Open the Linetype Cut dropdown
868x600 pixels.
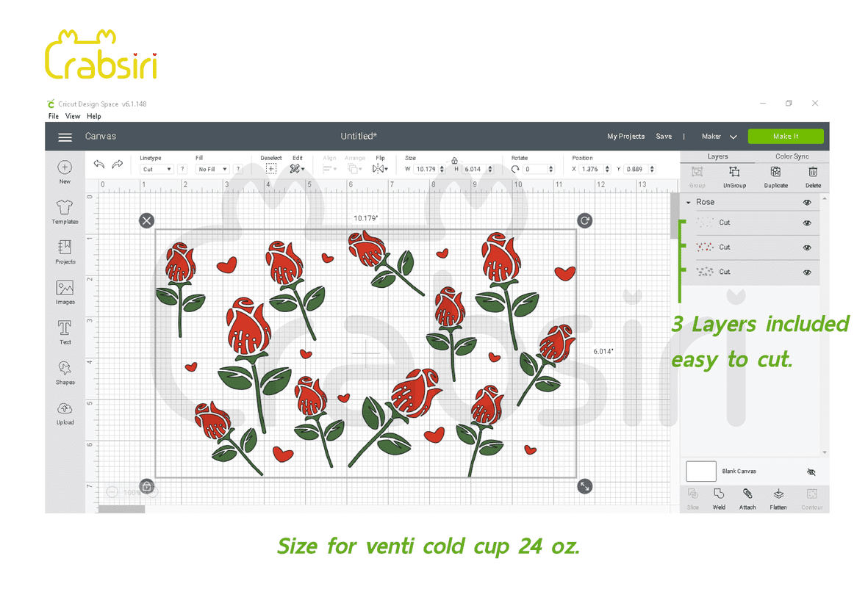pos(157,170)
